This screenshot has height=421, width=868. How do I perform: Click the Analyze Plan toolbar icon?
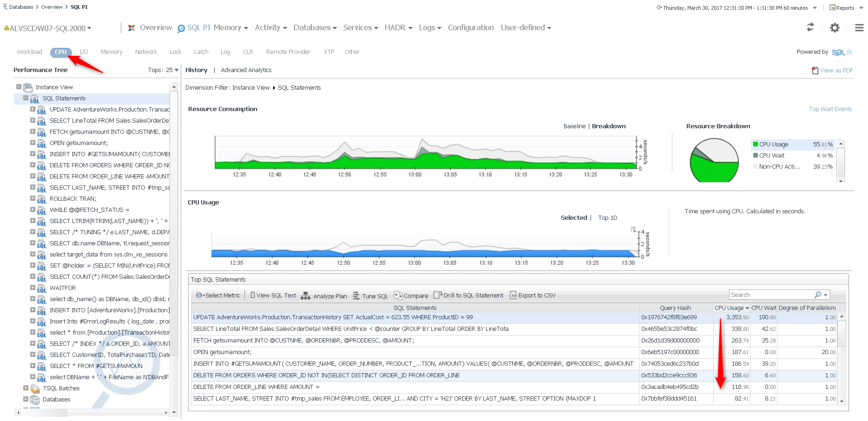[x=305, y=296]
